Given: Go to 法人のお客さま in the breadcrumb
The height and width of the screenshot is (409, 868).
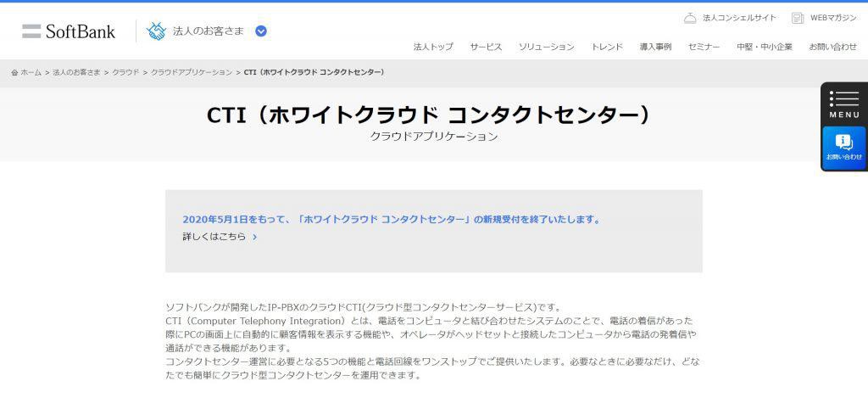Looking at the screenshot, I should pos(76,73).
